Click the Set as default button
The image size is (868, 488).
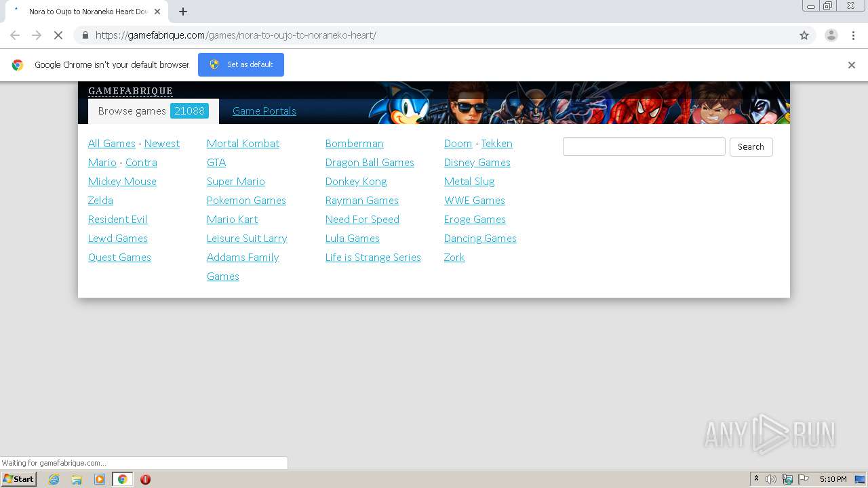coord(241,64)
